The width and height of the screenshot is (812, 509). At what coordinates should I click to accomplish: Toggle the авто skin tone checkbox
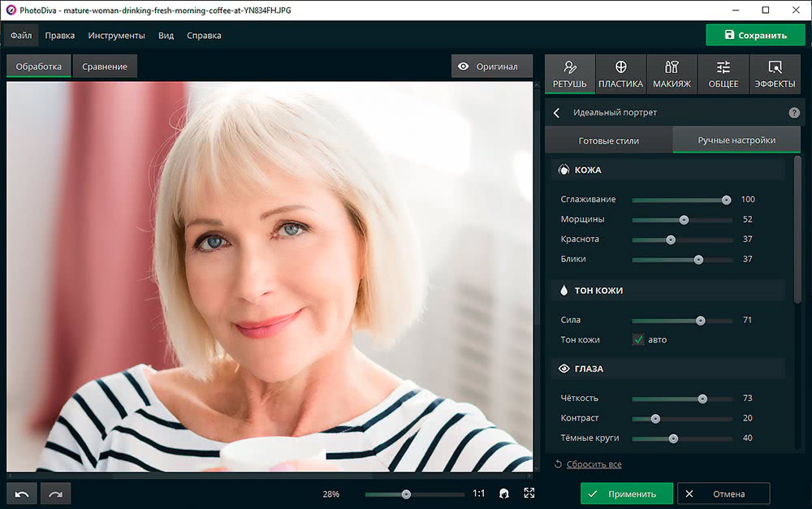[638, 339]
